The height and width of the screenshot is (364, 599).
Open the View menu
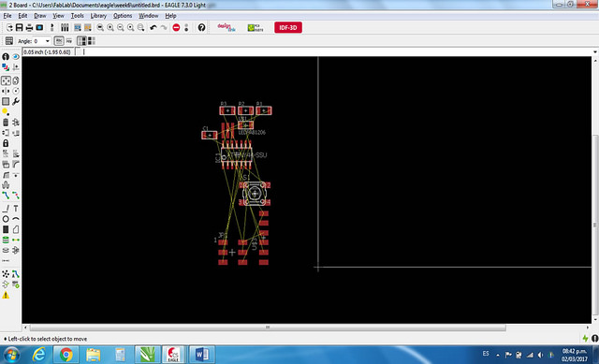pos(58,16)
